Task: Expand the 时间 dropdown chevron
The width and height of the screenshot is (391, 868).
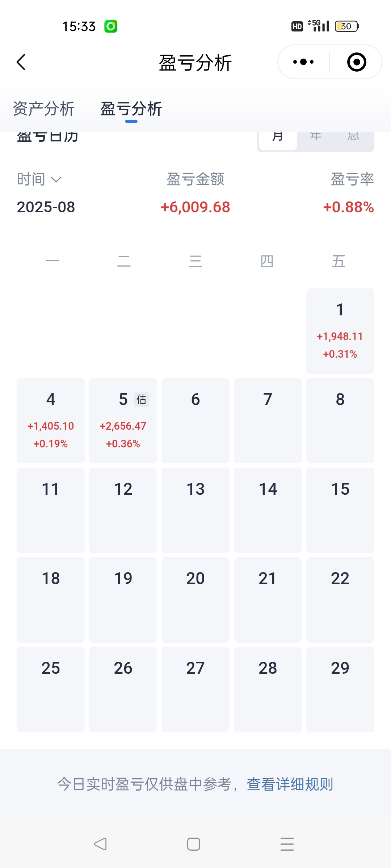Action: [x=56, y=179]
